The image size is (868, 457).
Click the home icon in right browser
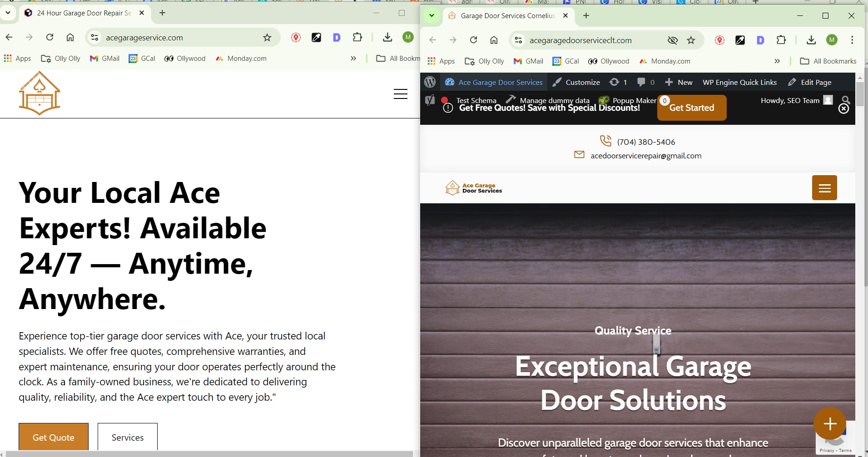(x=494, y=40)
